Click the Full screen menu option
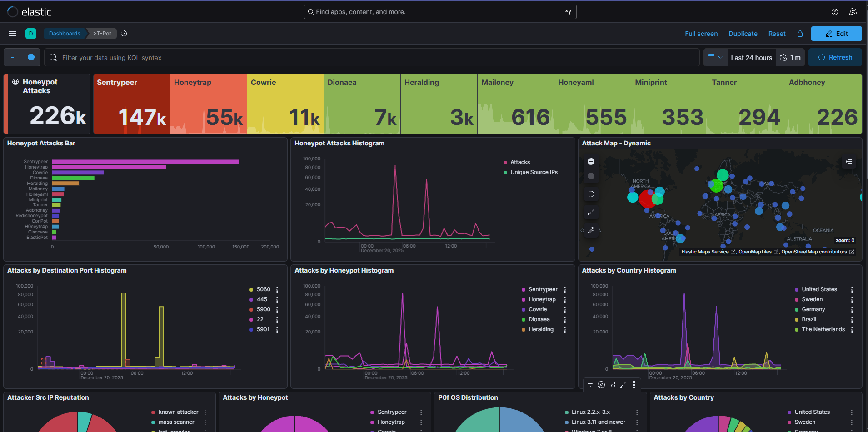868x432 pixels. click(701, 34)
